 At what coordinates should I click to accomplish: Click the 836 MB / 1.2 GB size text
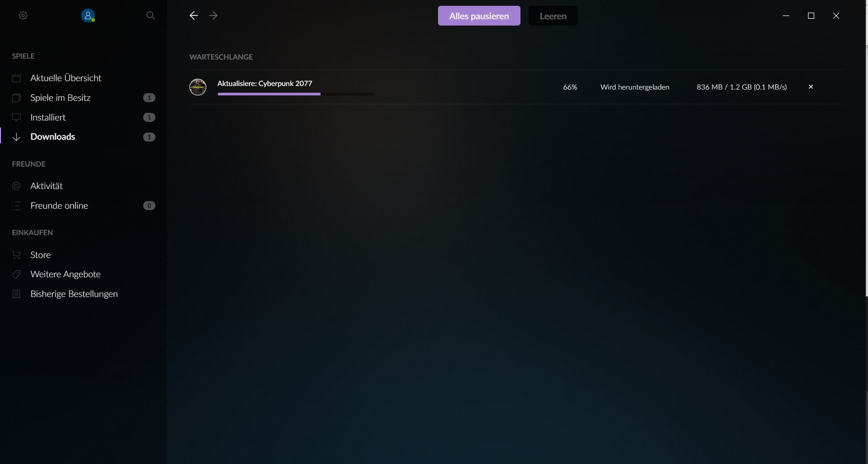pyautogui.click(x=742, y=87)
